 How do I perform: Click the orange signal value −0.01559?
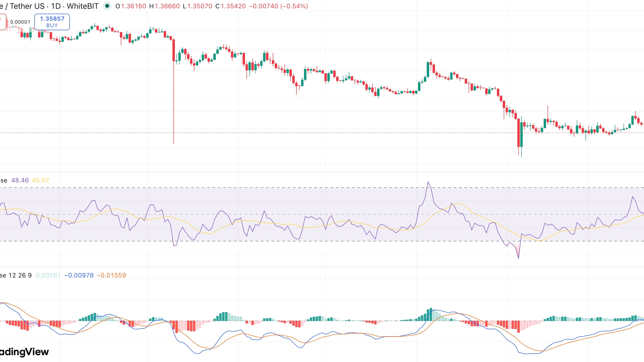(111, 275)
